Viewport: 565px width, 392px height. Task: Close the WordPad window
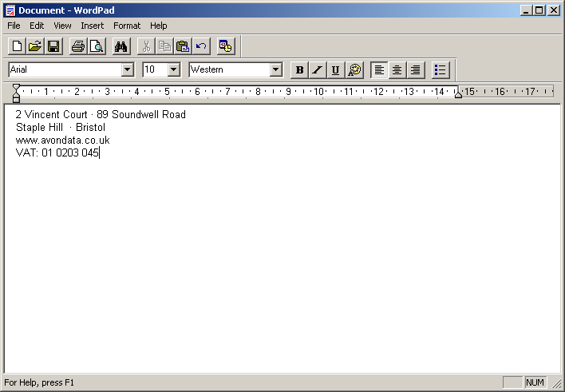554,10
